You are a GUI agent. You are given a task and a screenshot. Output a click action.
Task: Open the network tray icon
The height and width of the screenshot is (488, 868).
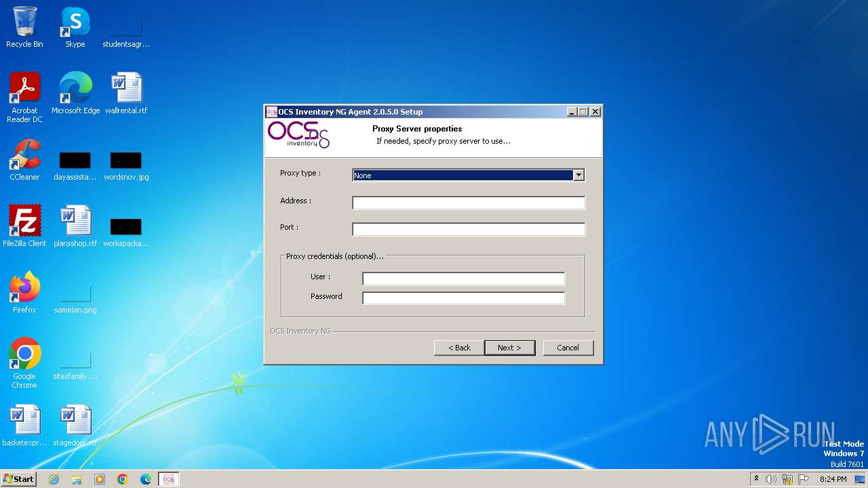click(x=787, y=479)
